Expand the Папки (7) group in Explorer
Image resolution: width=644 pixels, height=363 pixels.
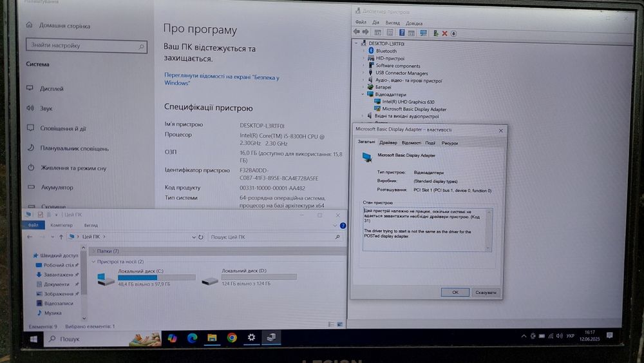point(93,251)
